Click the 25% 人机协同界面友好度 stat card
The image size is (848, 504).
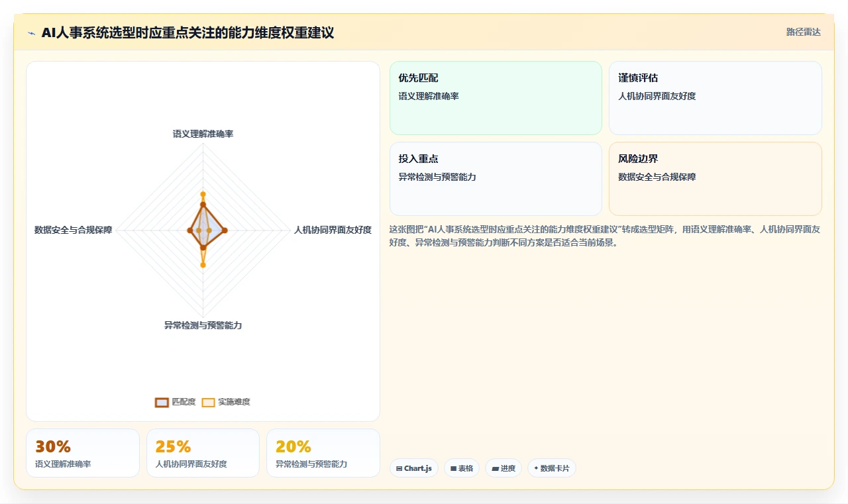(203, 453)
